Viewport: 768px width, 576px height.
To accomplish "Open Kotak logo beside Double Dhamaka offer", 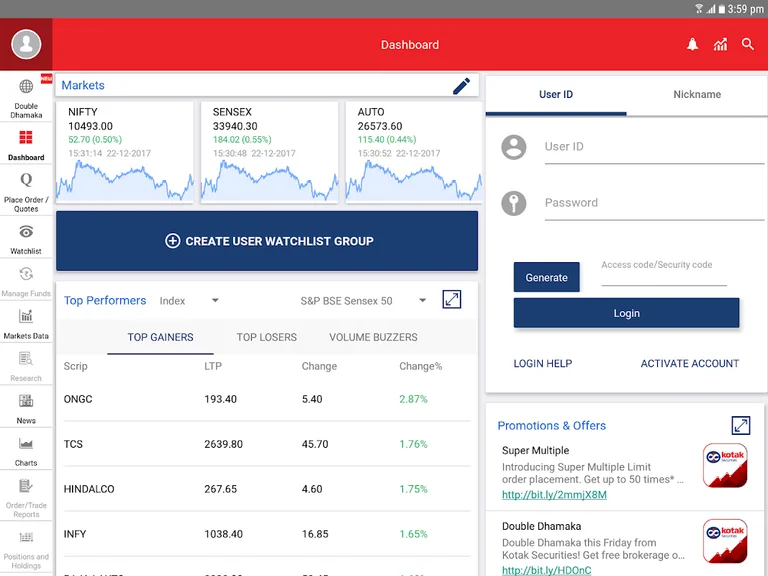I will point(725,541).
